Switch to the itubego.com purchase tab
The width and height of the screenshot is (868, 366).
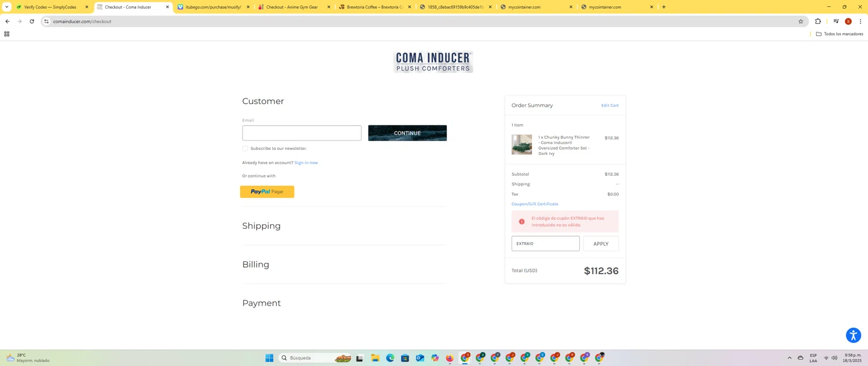click(x=213, y=7)
